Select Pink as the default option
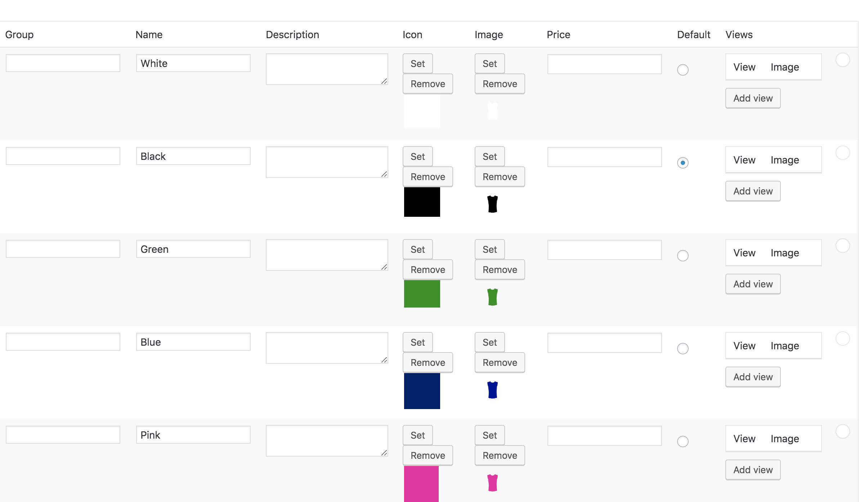The width and height of the screenshot is (868, 502). [683, 442]
